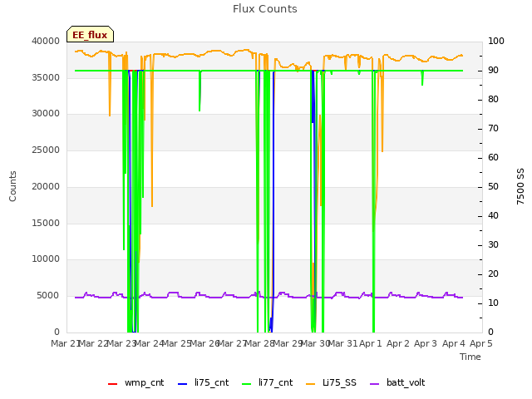Image resolution: width=532 pixels, height=399 pixels.
Task: Click the 35000 left axis tick label
Action: [46, 77]
